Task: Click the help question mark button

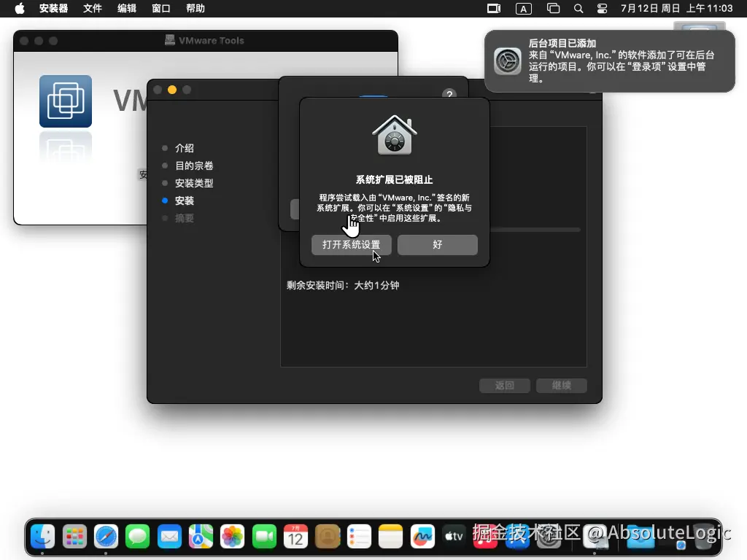Action: pos(449,94)
